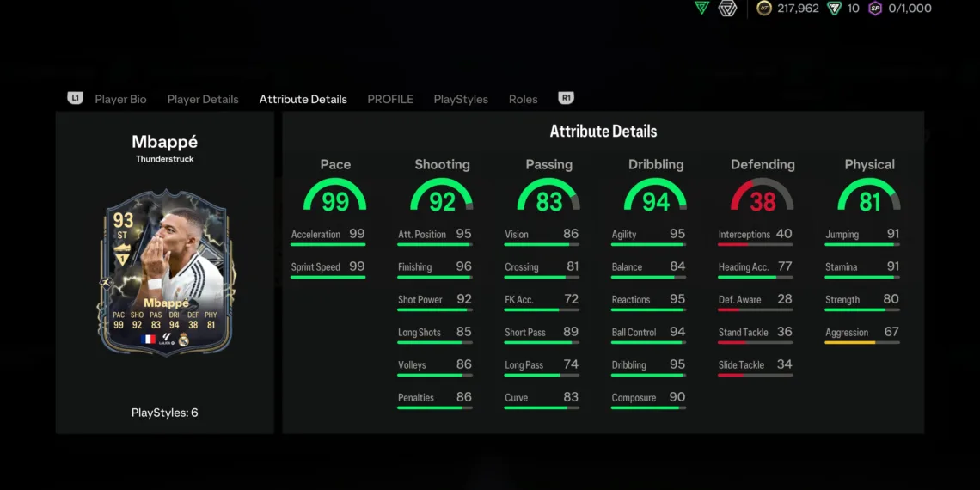Screen dimensions: 980x490
Task: Select the Attribute Details tab
Action: 303,100
